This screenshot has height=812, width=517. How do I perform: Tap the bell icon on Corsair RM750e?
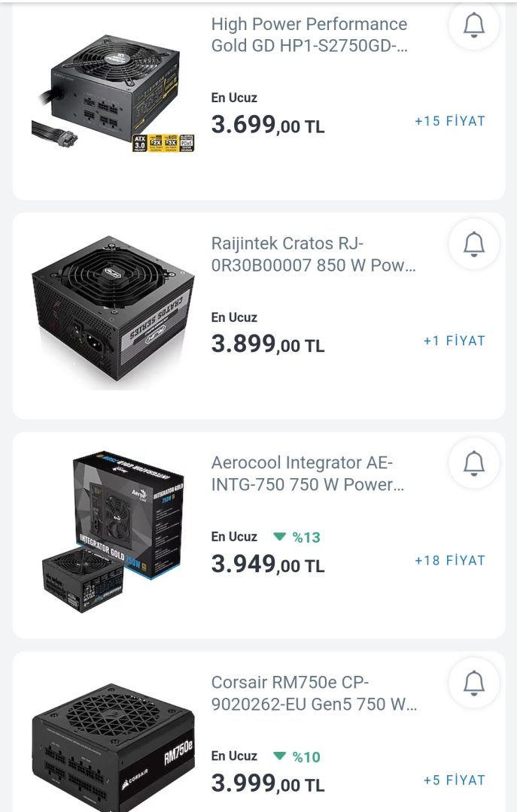tap(473, 683)
